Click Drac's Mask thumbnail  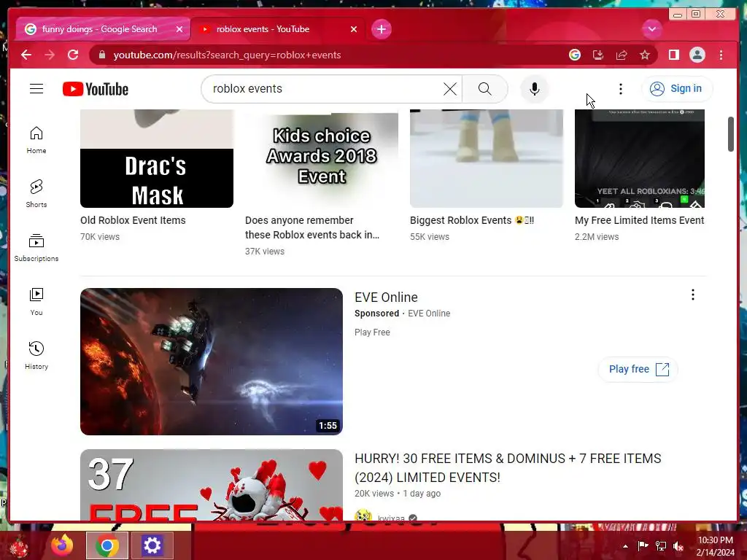tap(157, 158)
